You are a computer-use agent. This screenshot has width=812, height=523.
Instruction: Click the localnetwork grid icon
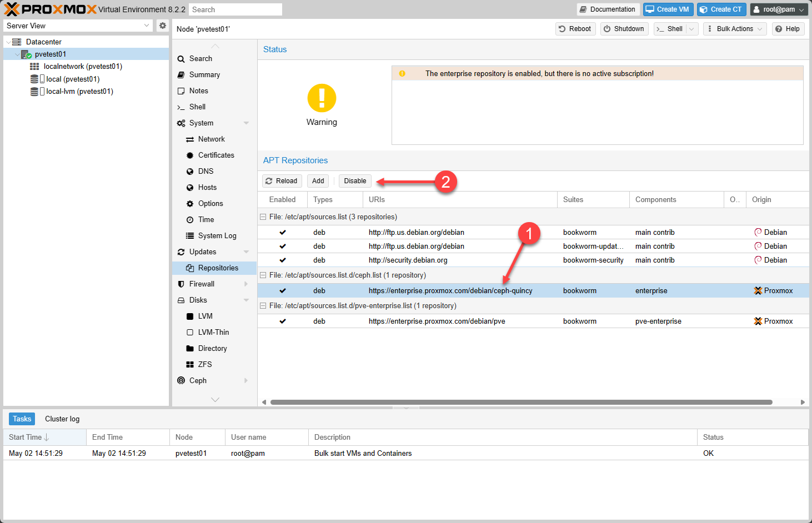[34, 67]
